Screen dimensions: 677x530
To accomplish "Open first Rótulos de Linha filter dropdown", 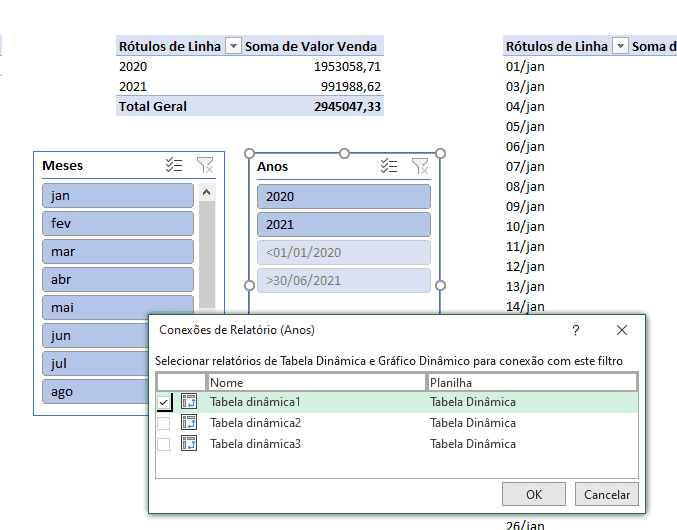I will pyautogui.click(x=233, y=46).
